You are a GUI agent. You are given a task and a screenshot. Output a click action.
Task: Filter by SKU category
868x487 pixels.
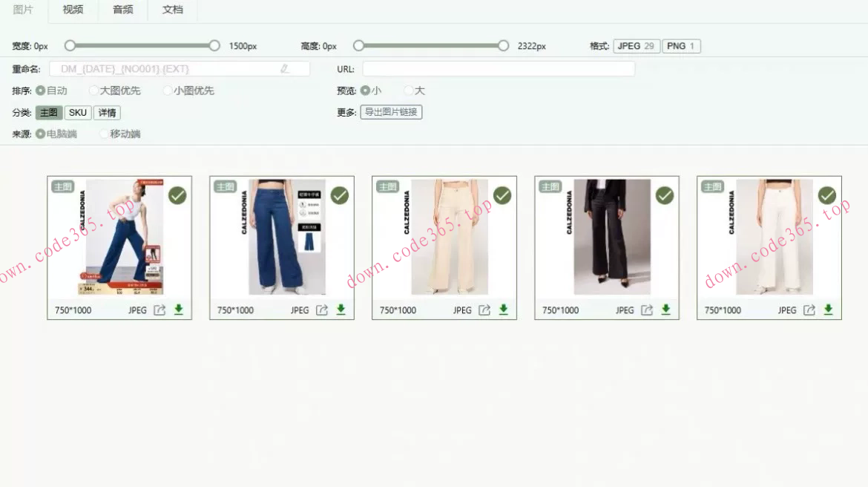coord(78,113)
